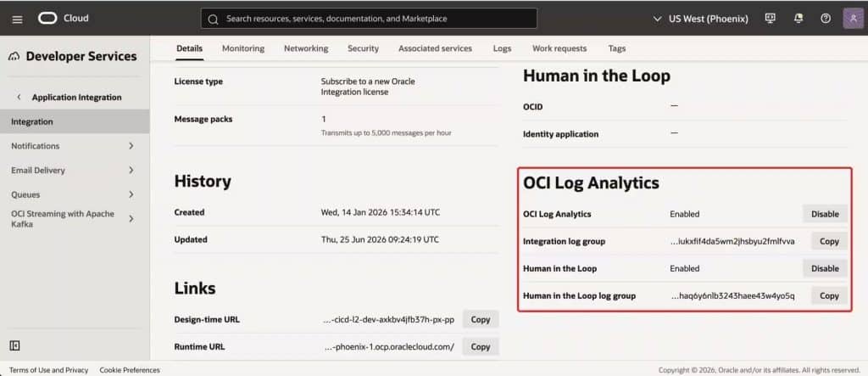Switch to the Networking tab

306,48
